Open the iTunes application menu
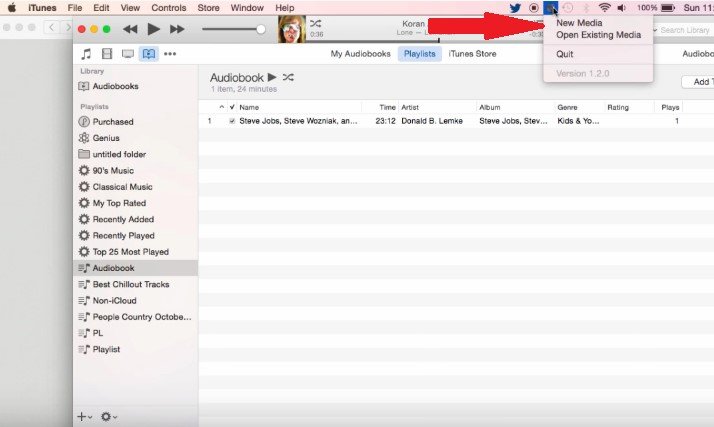 42,8
